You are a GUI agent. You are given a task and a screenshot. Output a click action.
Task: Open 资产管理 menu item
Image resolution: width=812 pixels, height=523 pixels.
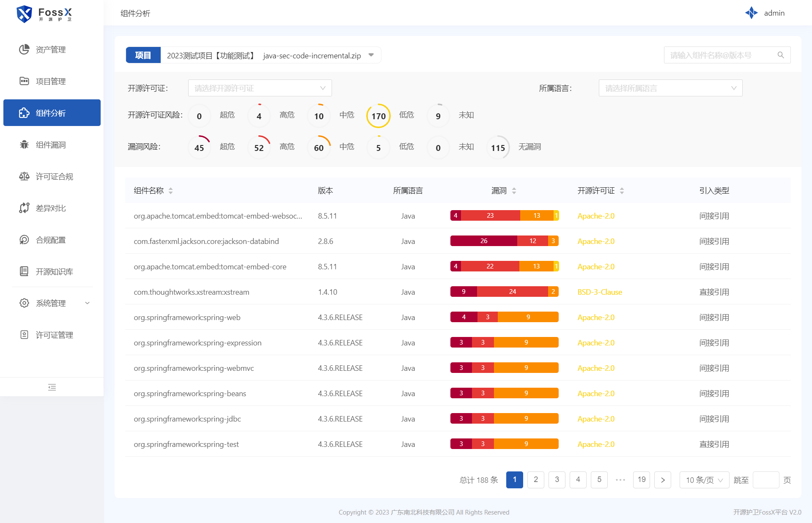coord(52,49)
